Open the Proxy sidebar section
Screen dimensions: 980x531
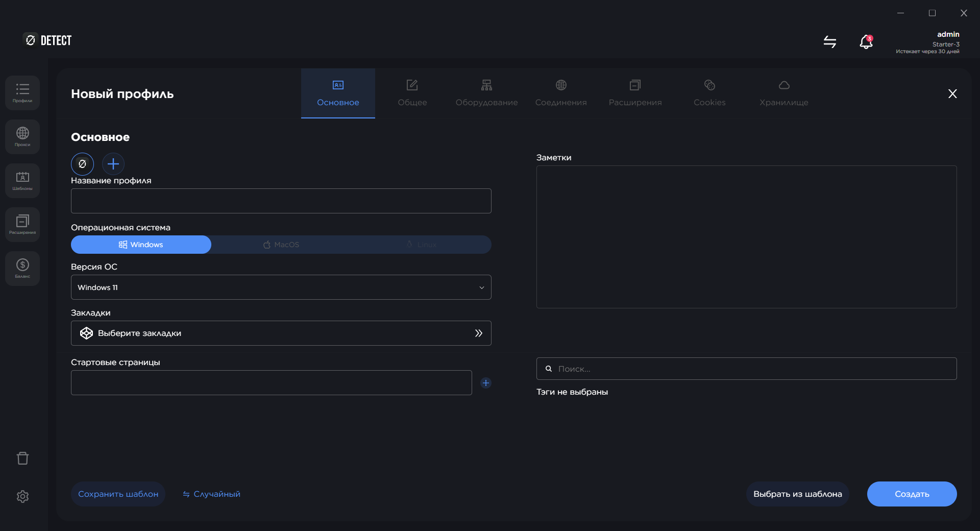click(22, 137)
